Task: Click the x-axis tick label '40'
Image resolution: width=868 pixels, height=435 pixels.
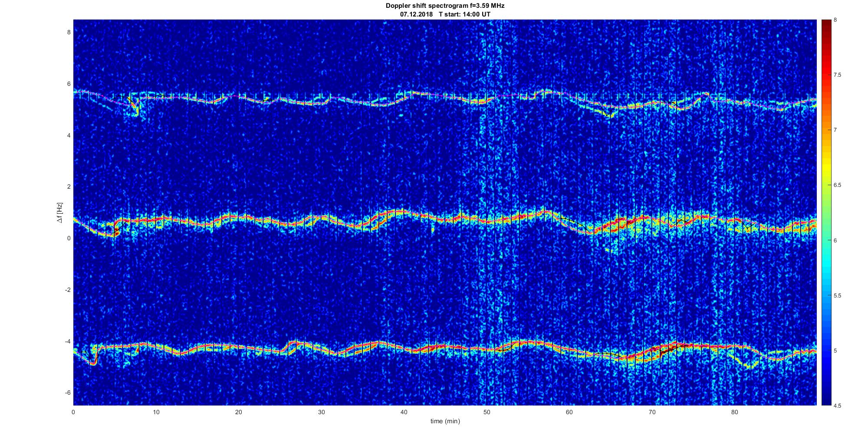Action: [404, 412]
